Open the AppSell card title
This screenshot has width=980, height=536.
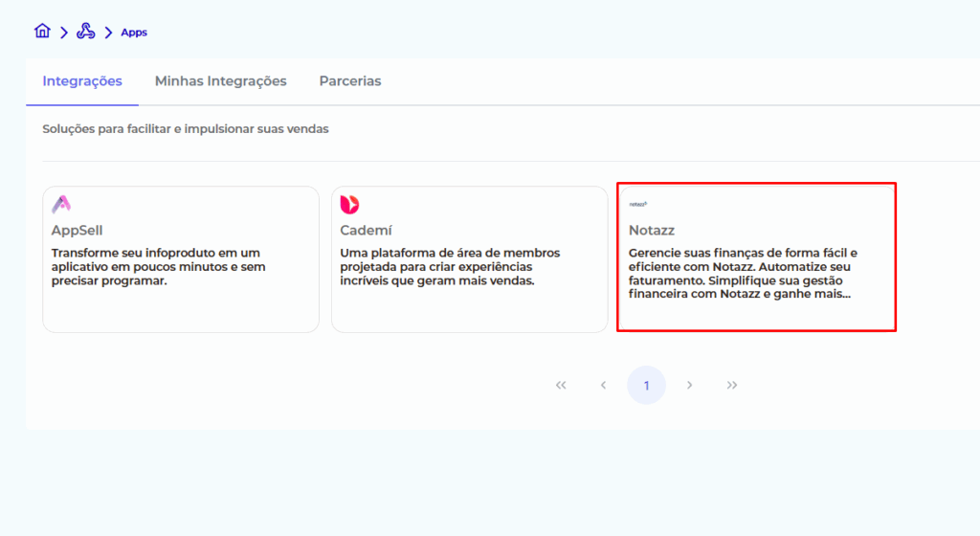tap(77, 231)
